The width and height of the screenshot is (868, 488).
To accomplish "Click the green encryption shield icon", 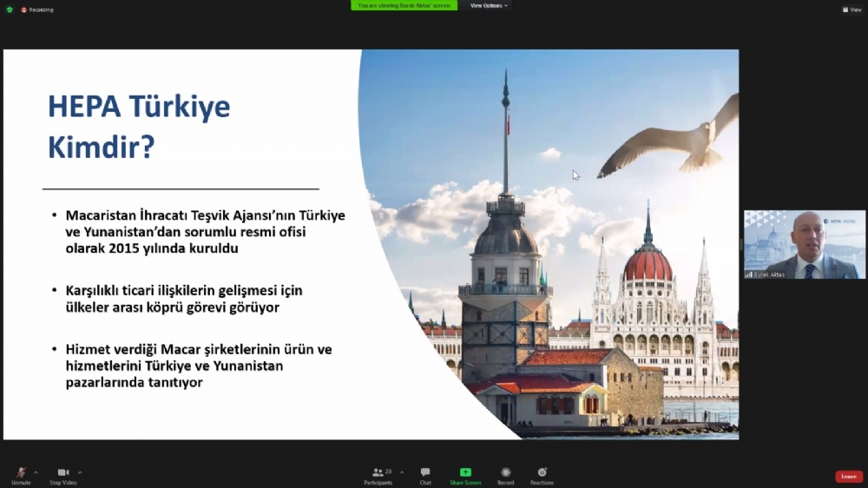I will pos(10,10).
